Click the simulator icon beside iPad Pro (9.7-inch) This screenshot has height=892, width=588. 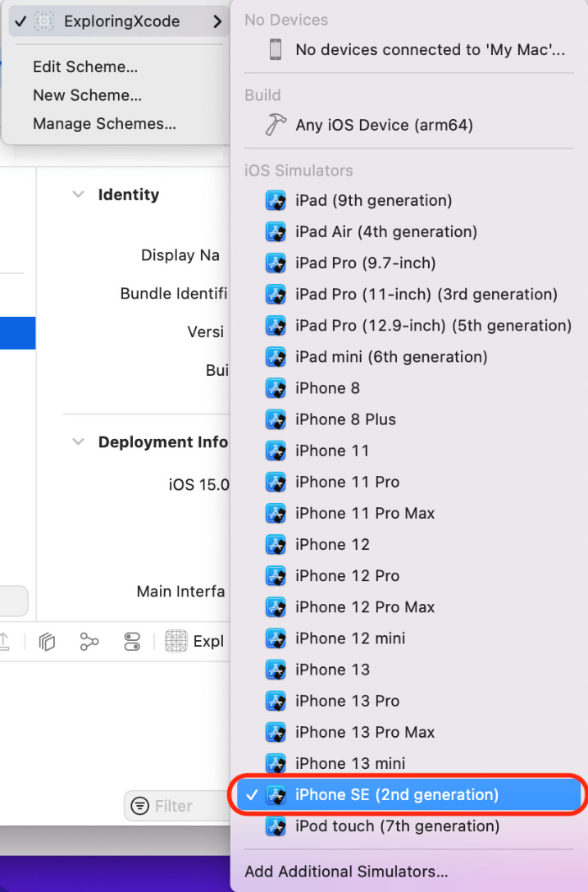pos(276,263)
